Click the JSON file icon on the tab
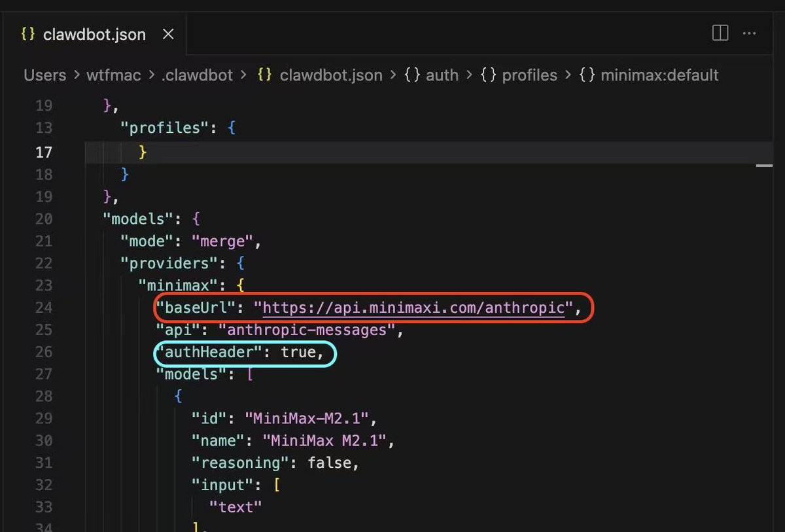 click(27, 35)
